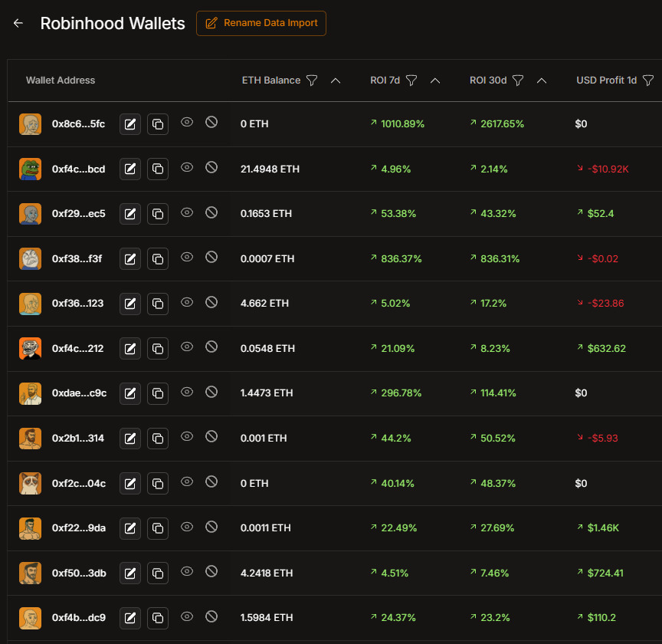Open wallet address 0xf4c...bcd
This screenshot has width=662, height=644.
coord(78,169)
